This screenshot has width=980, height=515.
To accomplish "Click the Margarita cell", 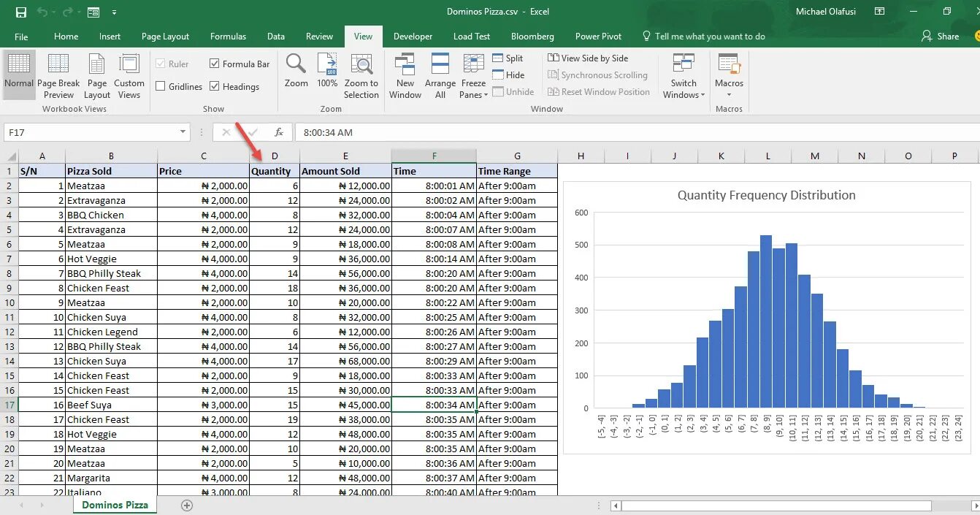I will coord(111,478).
